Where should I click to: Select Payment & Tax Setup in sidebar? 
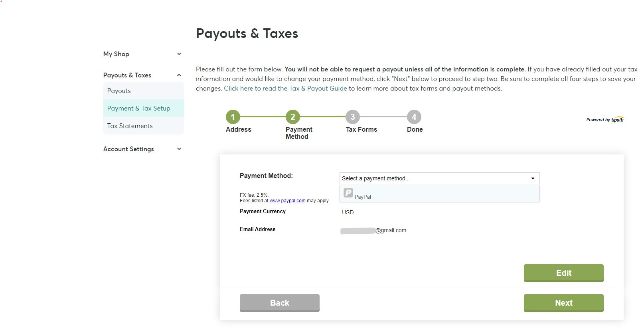click(x=144, y=108)
